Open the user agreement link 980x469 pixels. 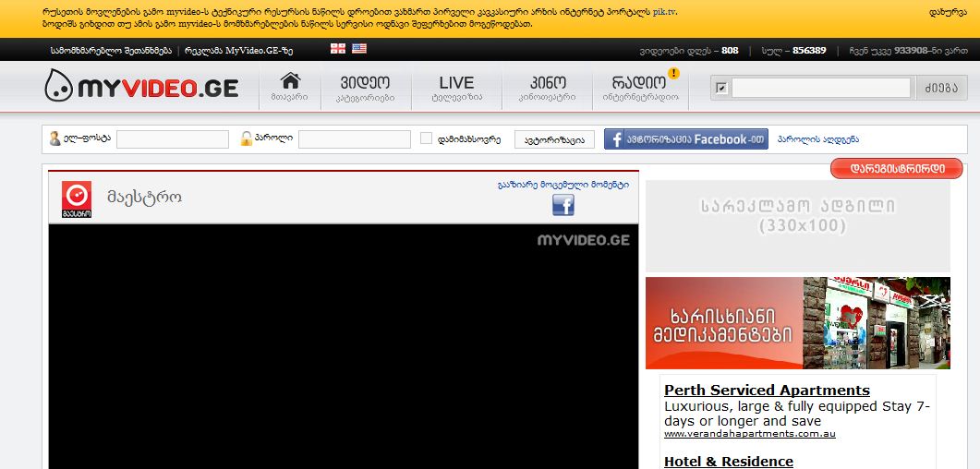(x=111, y=51)
